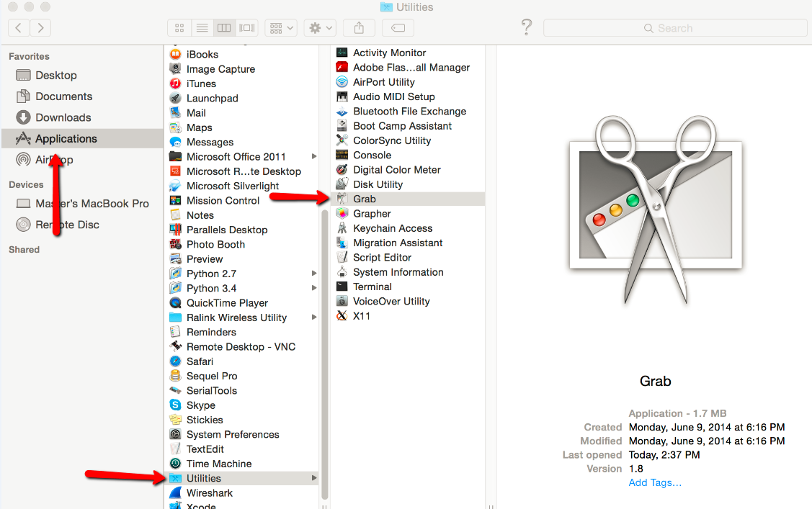Select the iTunes icon
This screenshot has width=812, height=509.
point(176,84)
